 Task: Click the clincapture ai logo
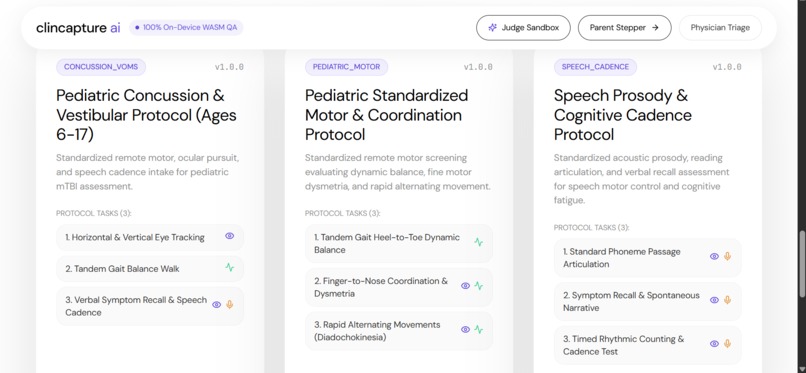(78, 28)
